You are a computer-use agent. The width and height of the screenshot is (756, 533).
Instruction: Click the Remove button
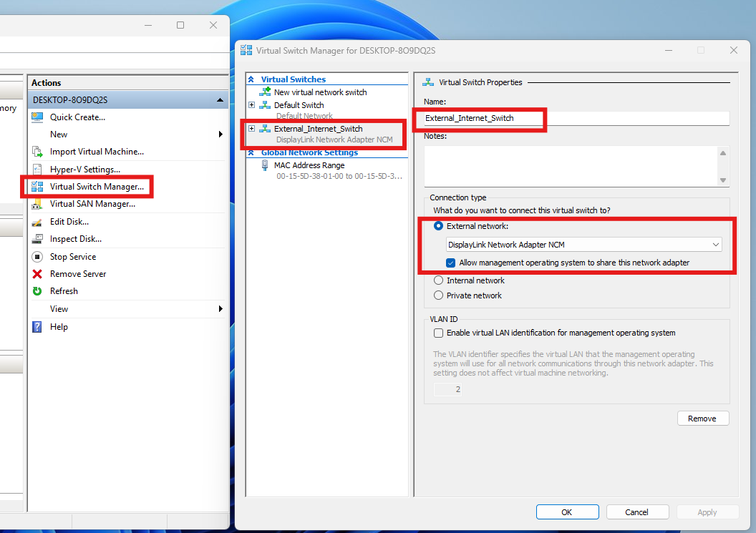(x=702, y=419)
